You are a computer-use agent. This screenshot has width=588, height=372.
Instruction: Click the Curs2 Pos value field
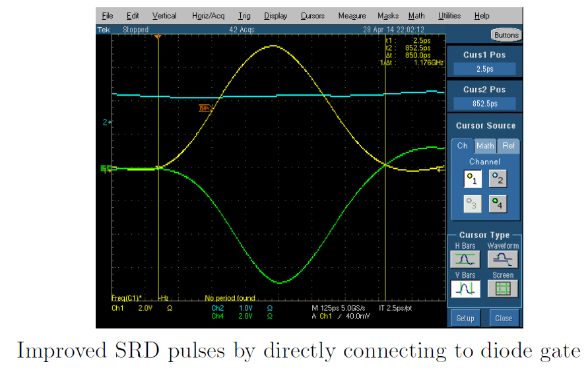[484, 104]
